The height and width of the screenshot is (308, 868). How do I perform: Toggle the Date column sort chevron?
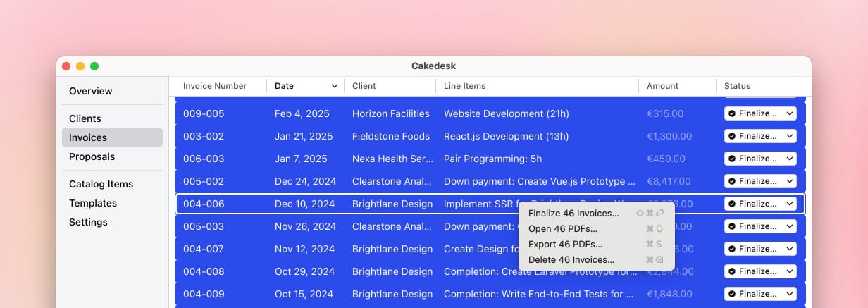pos(335,86)
